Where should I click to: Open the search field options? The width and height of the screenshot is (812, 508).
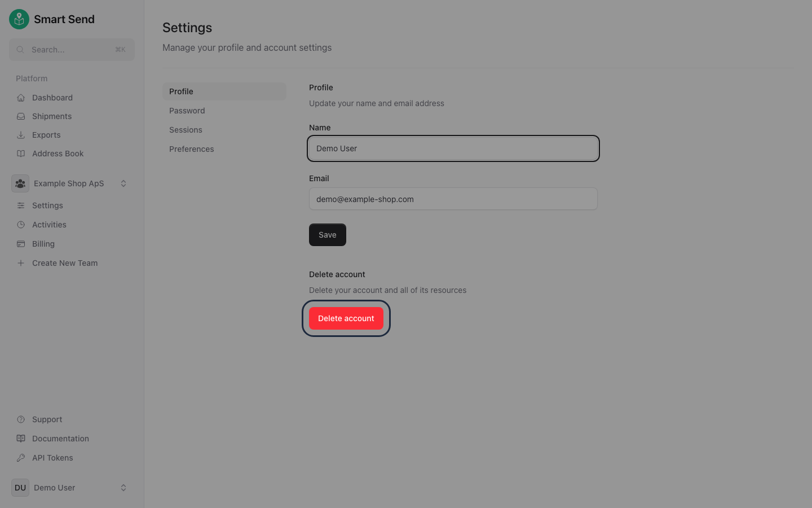coord(72,50)
